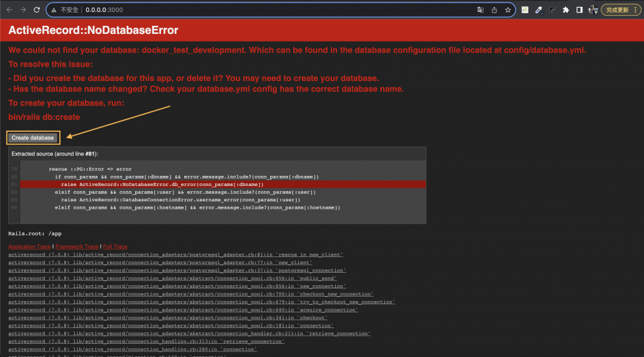This screenshot has height=357, width=644.
Task: Switch to Framework Trace
Action: click(77, 246)
